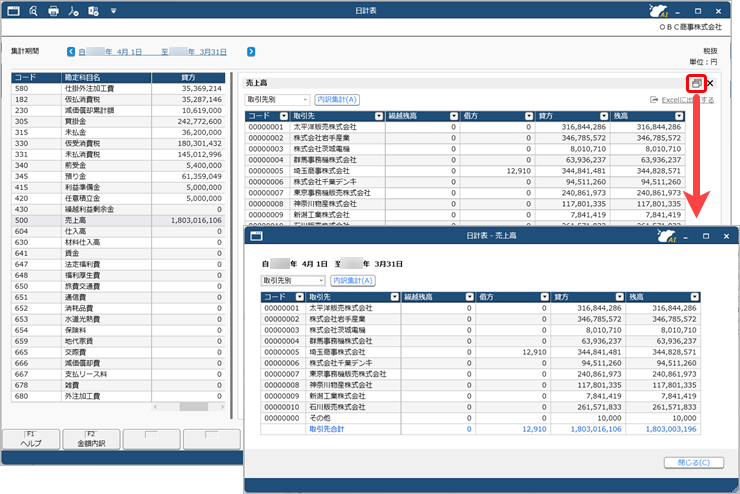
Task: Open the 借方 column filter in popup table
Action: click(545, 297)
